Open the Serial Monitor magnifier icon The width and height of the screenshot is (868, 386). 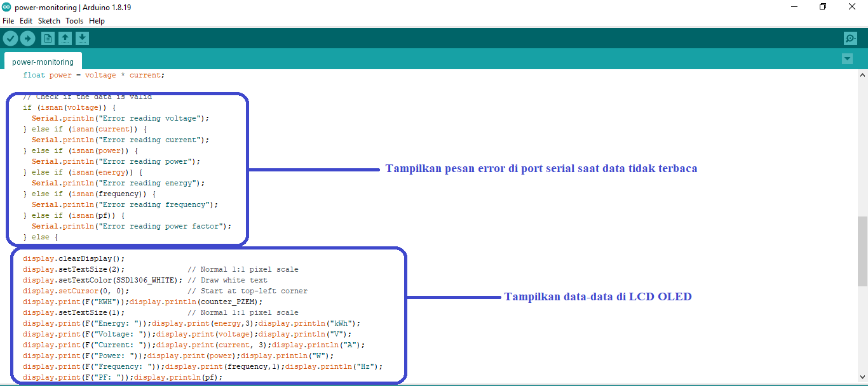coord(850,39)
